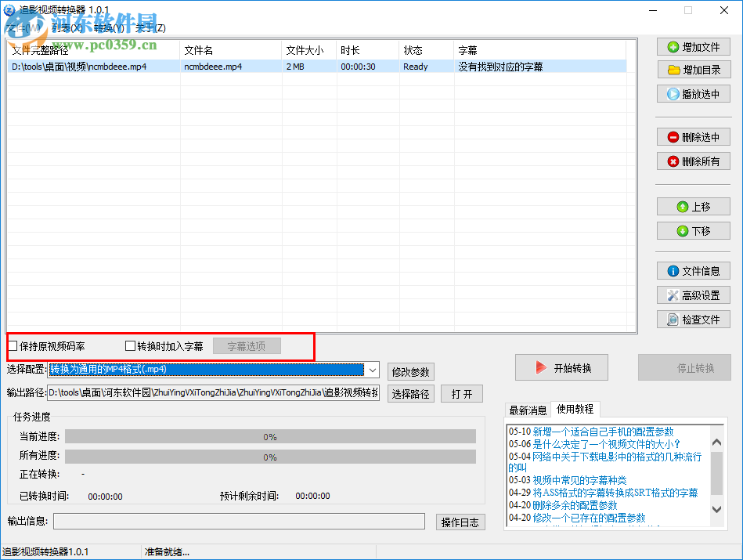The height and width of the screenshot is (560, 743).
Task: Click the tutorial list scroll up arrow
Action: pos(717,442)
